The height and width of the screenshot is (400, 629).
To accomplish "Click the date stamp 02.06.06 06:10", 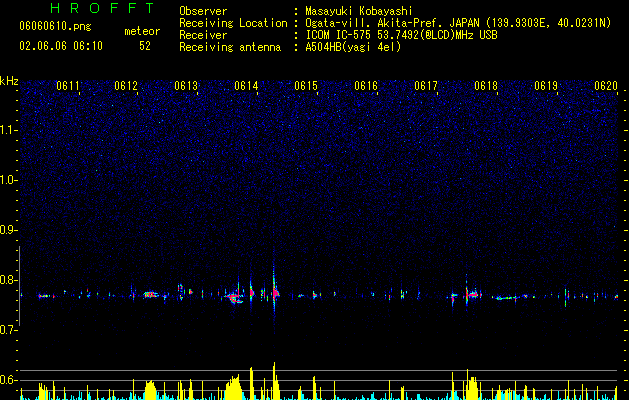I will 61,46.
